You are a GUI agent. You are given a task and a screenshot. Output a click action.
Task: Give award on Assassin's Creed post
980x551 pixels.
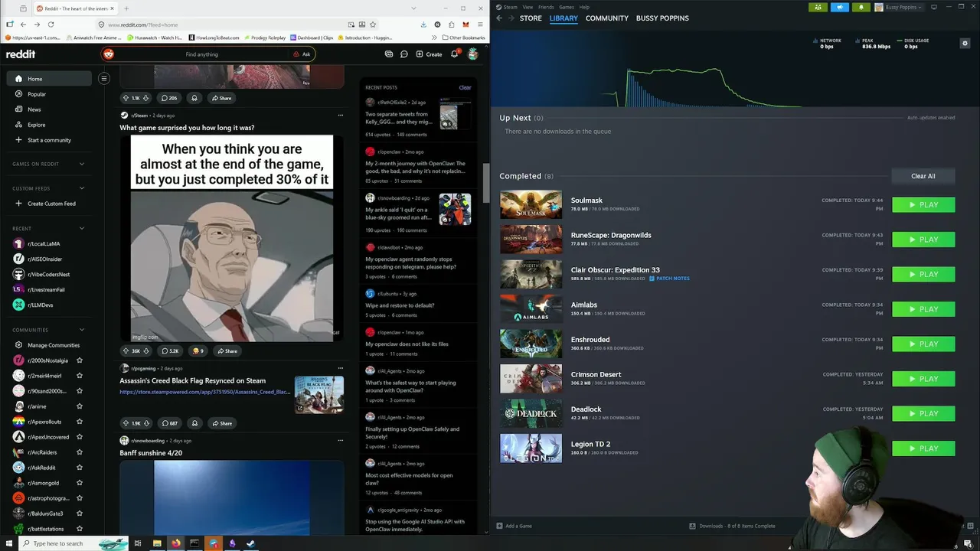194,423
